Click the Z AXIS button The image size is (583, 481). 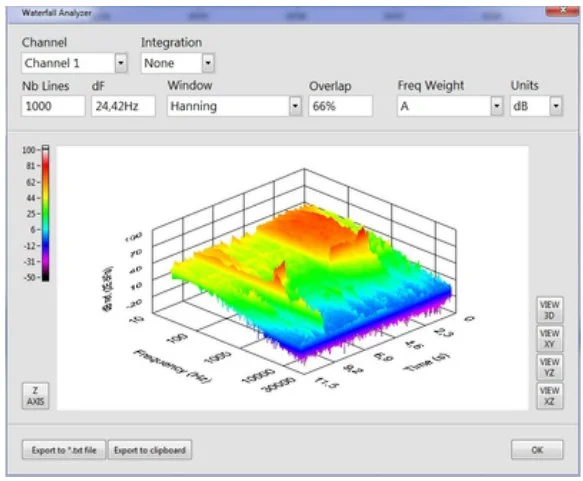pyautogui.click(x=35, y=396)
